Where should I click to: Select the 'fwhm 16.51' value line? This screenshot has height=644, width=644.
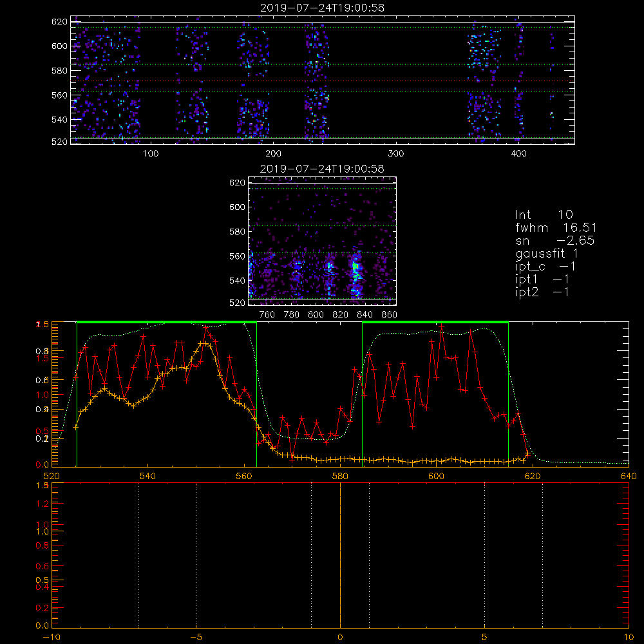[556, 227]
